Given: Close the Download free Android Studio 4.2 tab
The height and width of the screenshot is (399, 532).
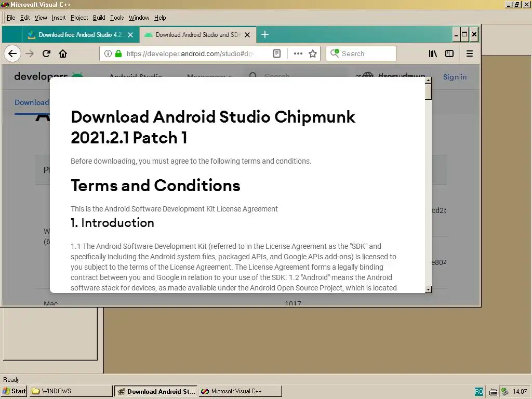Looking at the screenshot, I should 130,35.
